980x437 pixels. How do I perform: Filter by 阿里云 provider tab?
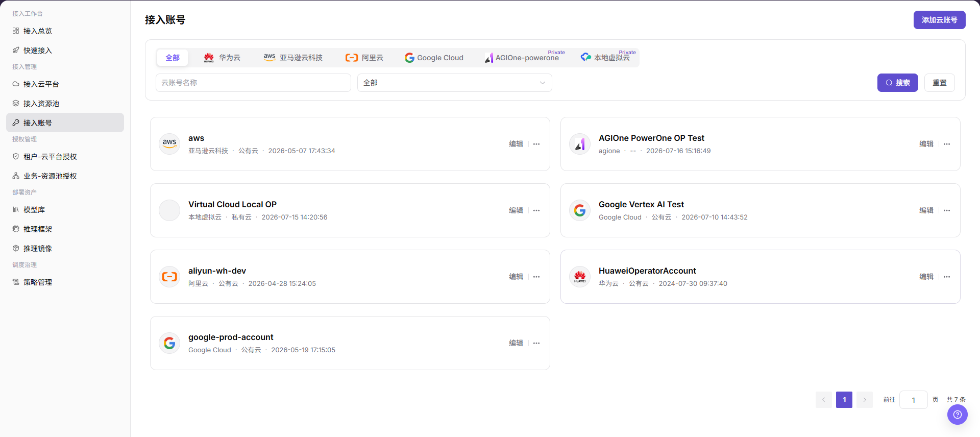[364, 58]
